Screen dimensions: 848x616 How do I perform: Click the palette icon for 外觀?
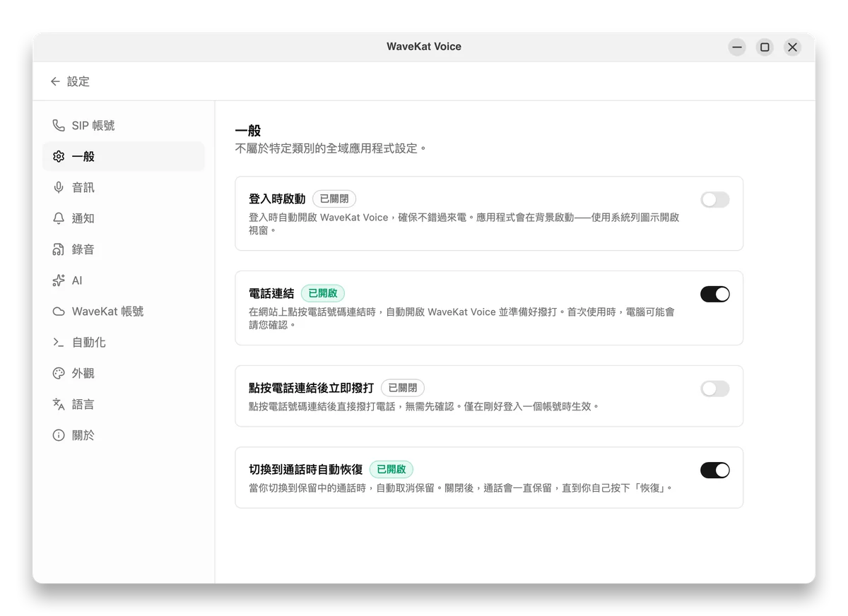(59, 374)
